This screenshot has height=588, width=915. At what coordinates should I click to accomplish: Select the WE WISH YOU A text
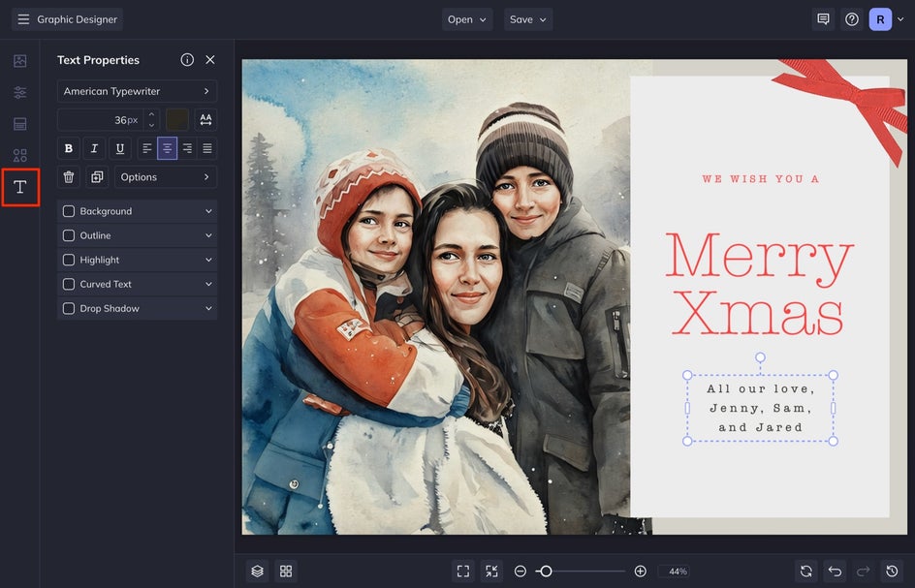(x=760, y=179)
